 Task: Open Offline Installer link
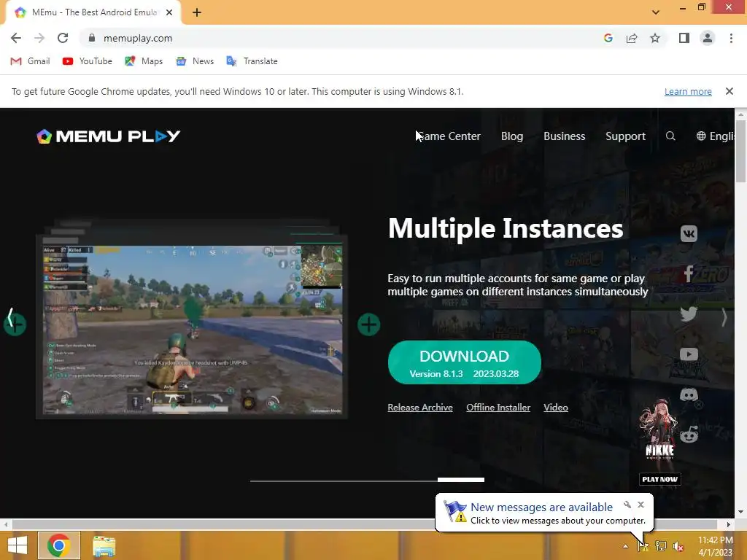coord(498,407)
